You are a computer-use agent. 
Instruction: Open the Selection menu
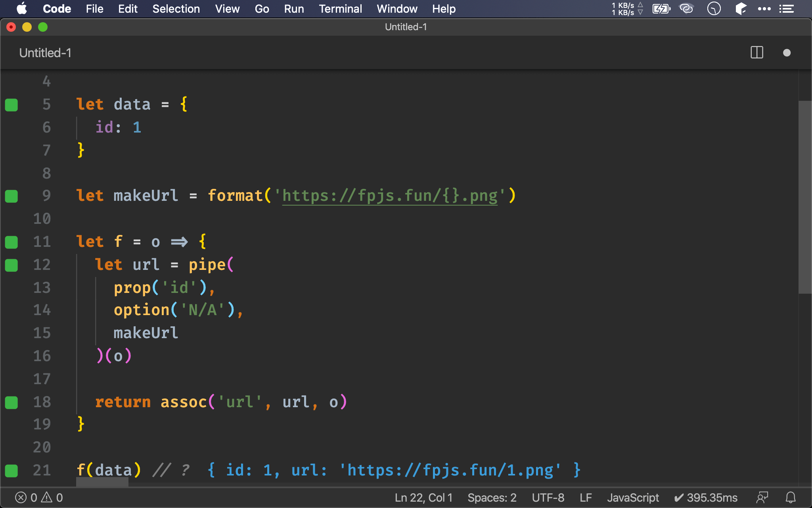tap(176, 9)
